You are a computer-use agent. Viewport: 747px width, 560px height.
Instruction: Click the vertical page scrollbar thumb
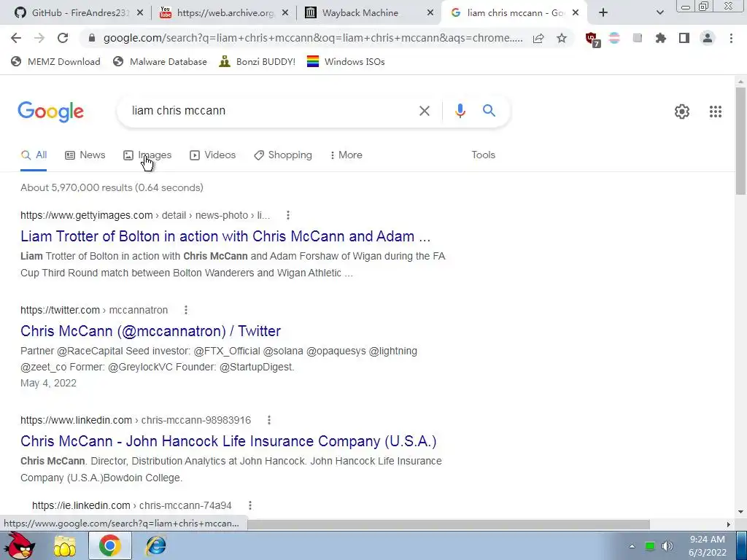740,141
